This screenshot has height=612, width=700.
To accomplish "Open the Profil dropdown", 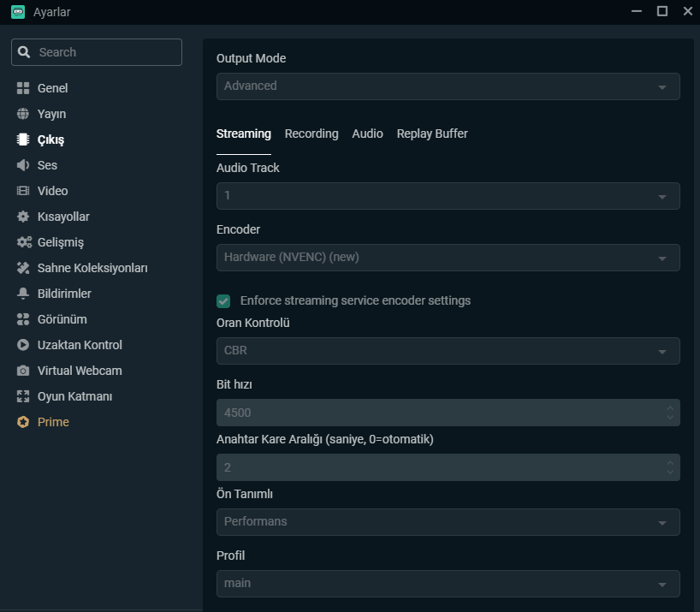I will pos(448,584).
